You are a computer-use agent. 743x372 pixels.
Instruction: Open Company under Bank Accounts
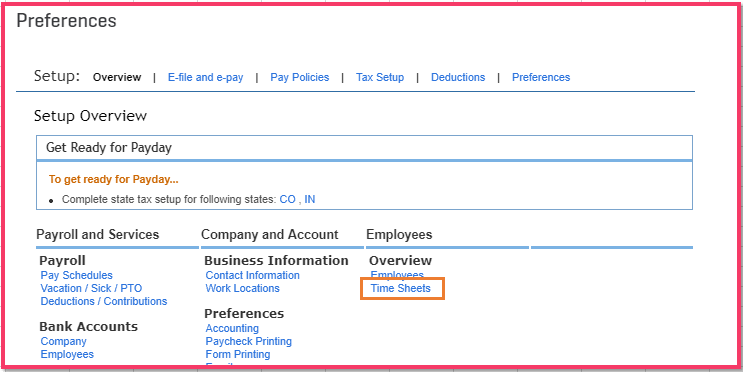point(63,341)
